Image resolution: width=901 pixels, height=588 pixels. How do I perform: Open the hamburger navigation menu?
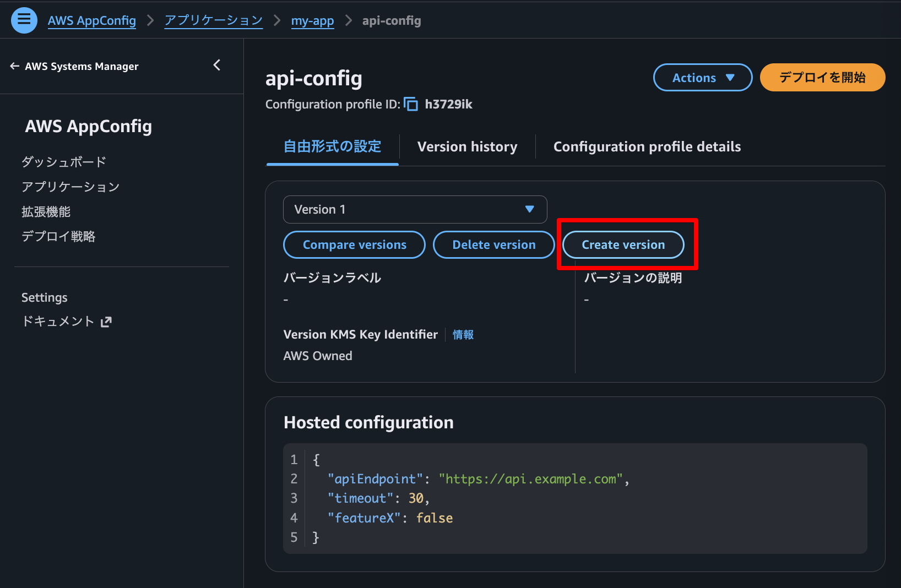click(x=24, y=20)
